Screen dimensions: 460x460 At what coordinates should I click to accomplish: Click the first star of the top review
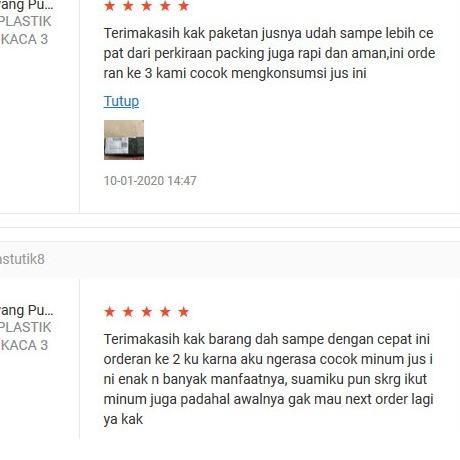[x=110, y=6]
